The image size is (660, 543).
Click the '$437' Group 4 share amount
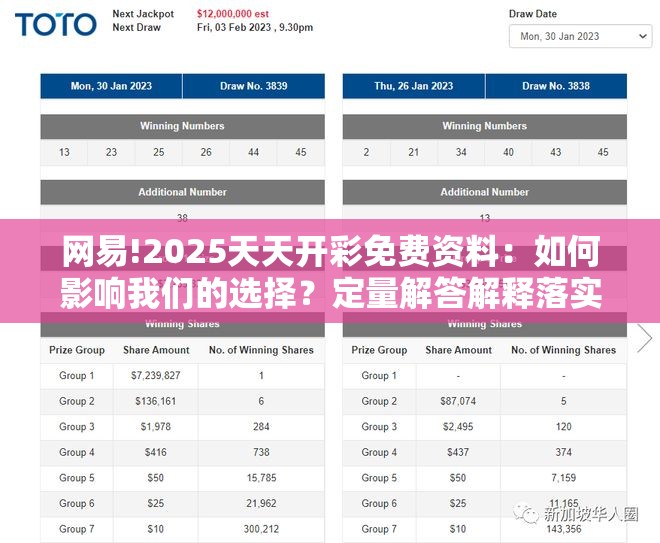(x=458, y=452)
